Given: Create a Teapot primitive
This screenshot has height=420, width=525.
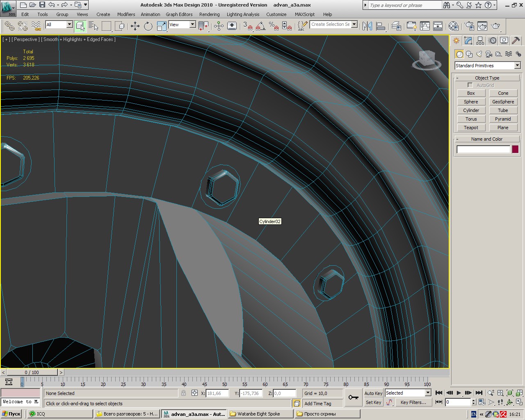Looking at the screenshot, I should (471, 128).
